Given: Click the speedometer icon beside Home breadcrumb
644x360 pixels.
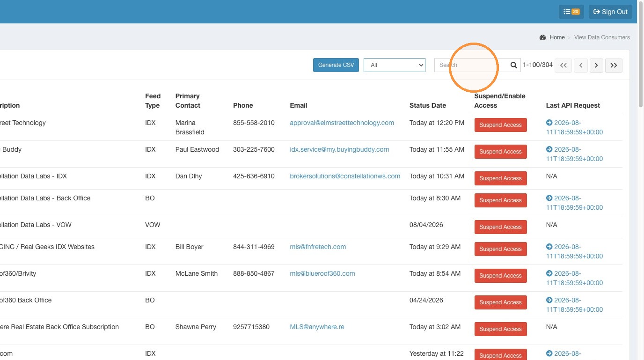Looking at the screenshot, I should (543, 37).
